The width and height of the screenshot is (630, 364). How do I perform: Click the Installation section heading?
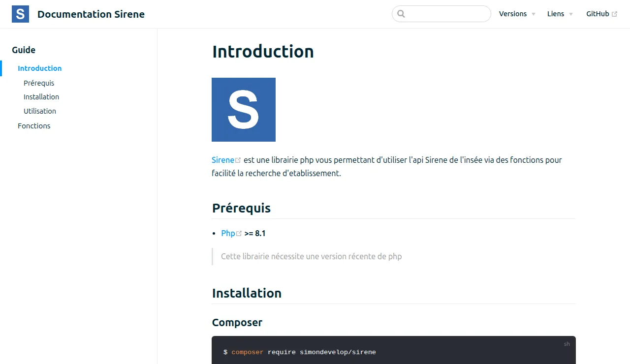[247, 293]
